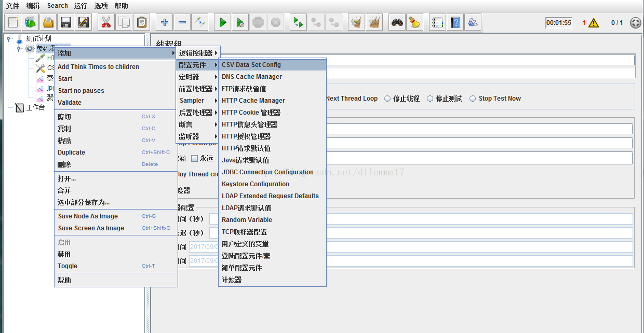Choose 用户定义的变量 entry
Image resolution: width=644 pixels, height=333 pixels.
272,244
